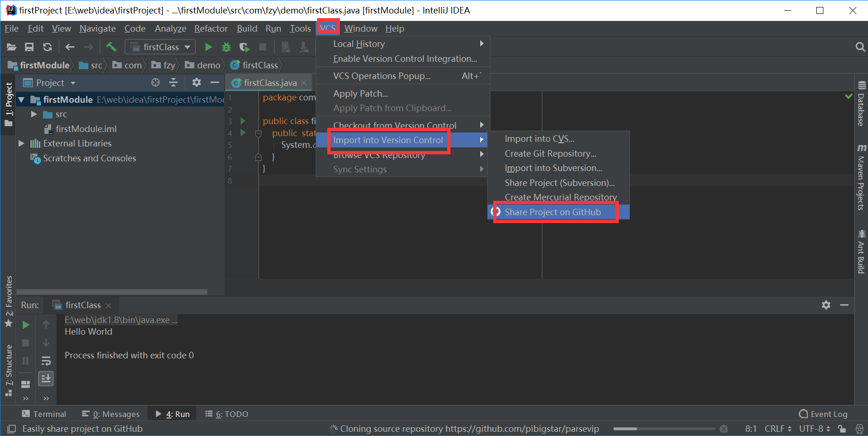Screen dimensions: 868x436
Task: Click the Event Log icon
Action: [x=803, y=414]
